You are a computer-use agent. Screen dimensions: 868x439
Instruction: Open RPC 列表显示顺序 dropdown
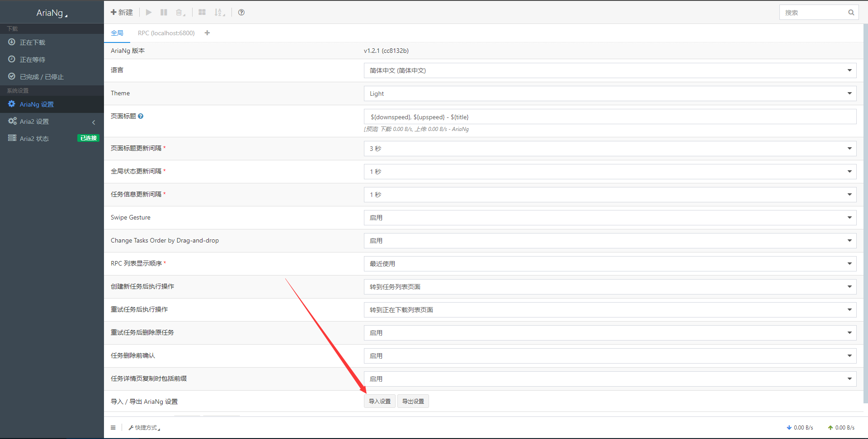[610, 264]
